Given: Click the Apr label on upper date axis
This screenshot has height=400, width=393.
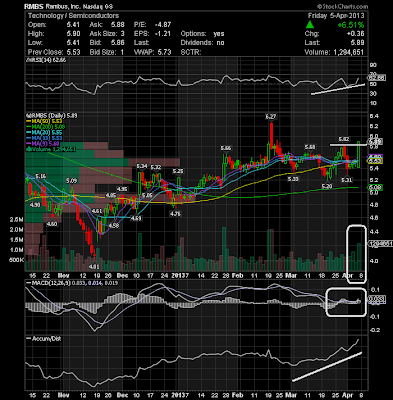Looking at the screenshot, I should pos(348,276).
